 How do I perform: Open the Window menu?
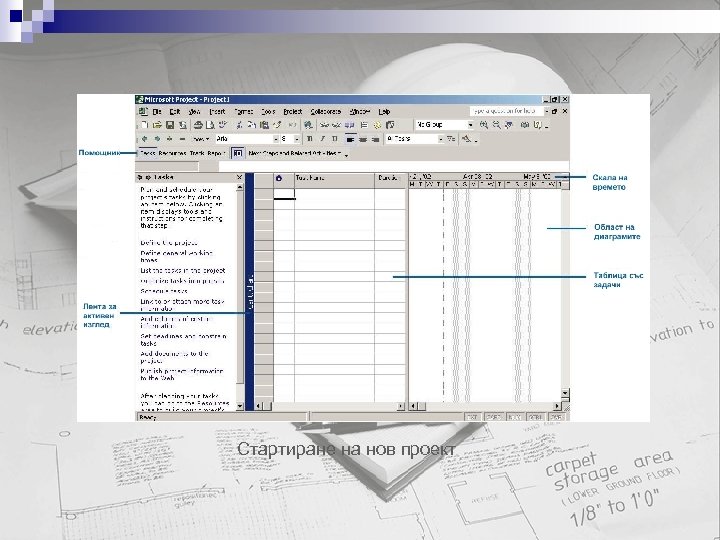pyautogui.click(x=360, y=112)
